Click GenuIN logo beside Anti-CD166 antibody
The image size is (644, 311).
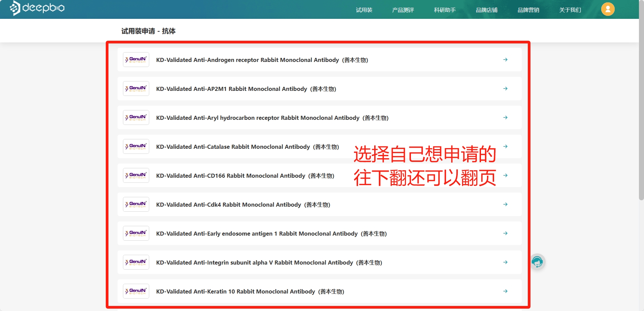pos(136,175)
